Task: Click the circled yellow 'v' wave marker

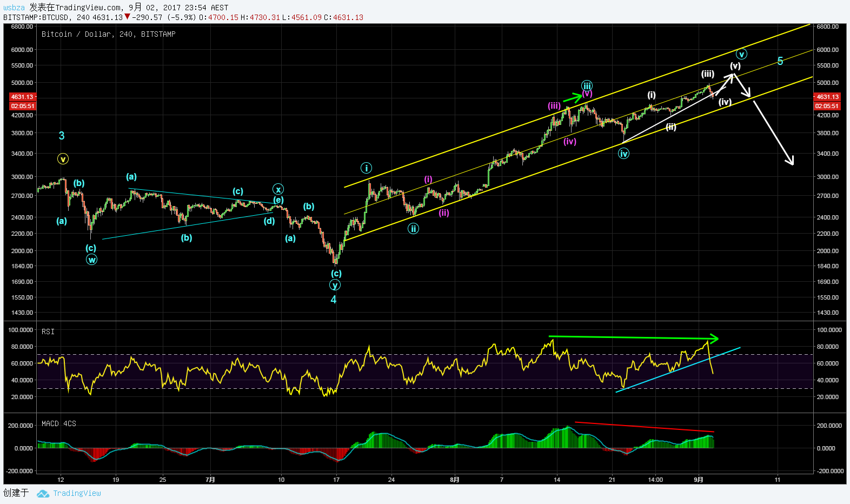Action: click(x=63, y=159)
